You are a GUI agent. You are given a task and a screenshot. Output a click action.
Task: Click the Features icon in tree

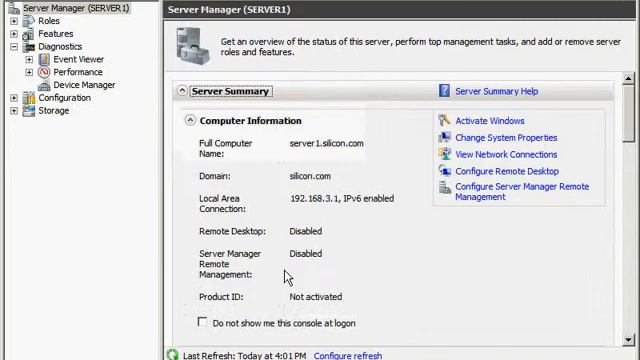[29, 34]
